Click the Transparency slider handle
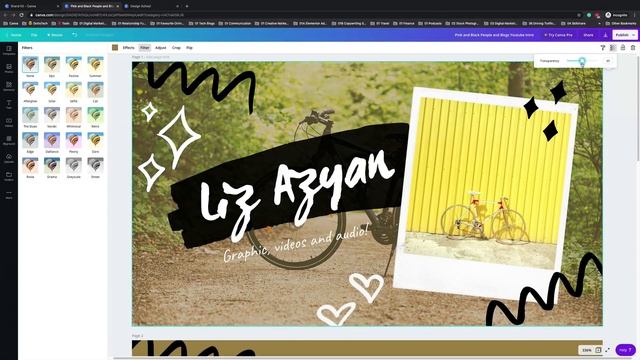Screen dimensions: 640x360 click(x=582, y=61)
